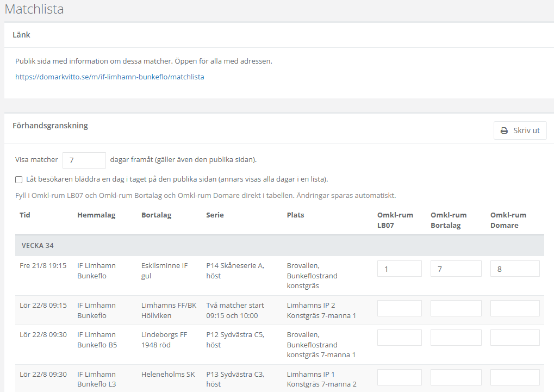Image resolution: width=554 pixels, height=392 pixels.
Task: Click the VECKA 34 week row
Action: 279,246
